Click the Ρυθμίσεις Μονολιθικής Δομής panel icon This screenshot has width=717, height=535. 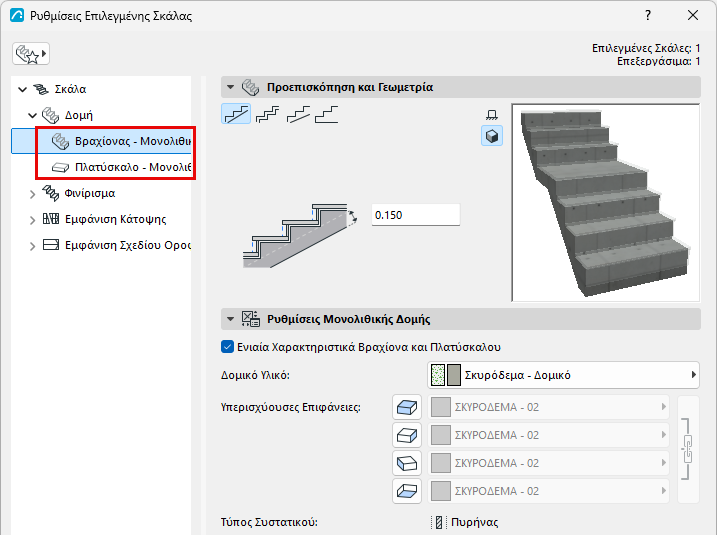pyautogui.click(x=251, y=319)
